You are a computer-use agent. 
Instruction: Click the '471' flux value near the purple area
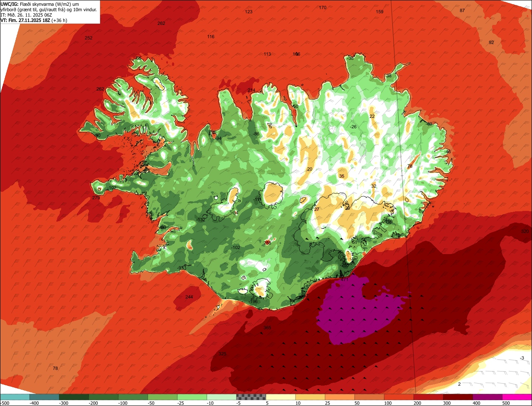[345, 280]
